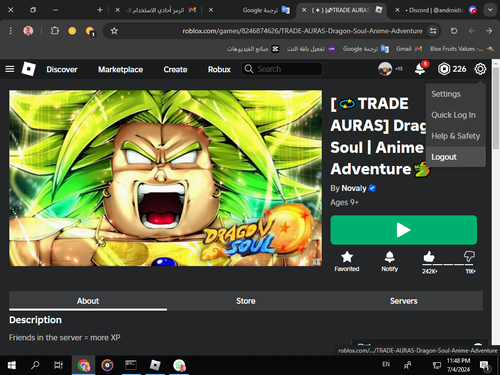The image size is (500, 375).
Task: Toggle the settings gear dropdown
Action: click(480, 69)
